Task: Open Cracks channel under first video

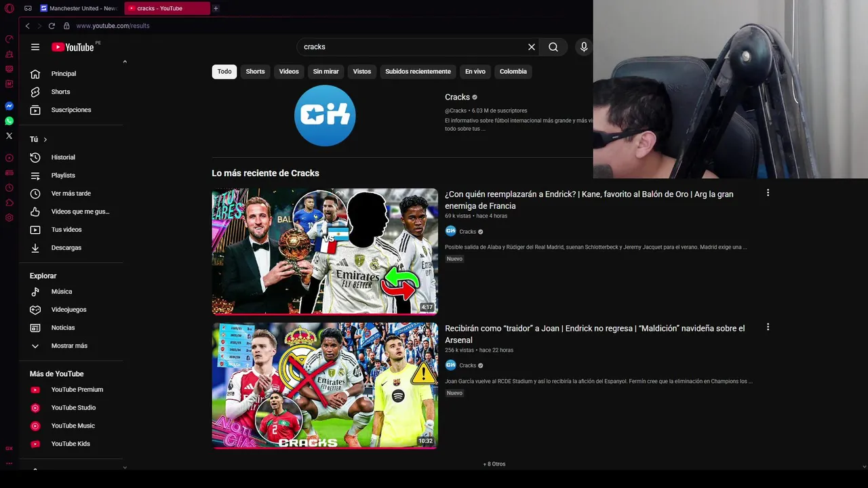Action: click(468, 232)
